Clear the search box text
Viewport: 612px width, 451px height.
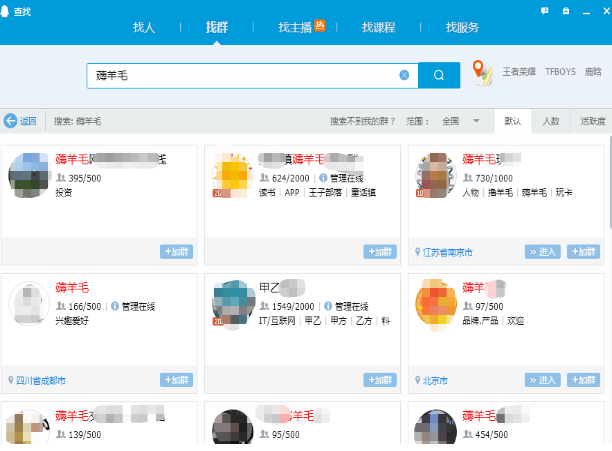tap(404, 75)
